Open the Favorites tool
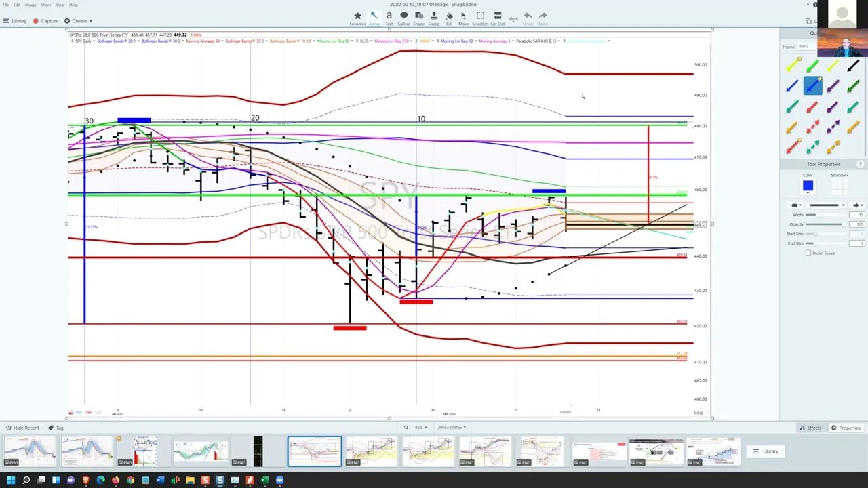868x488 pixels. tap(357, 18)
